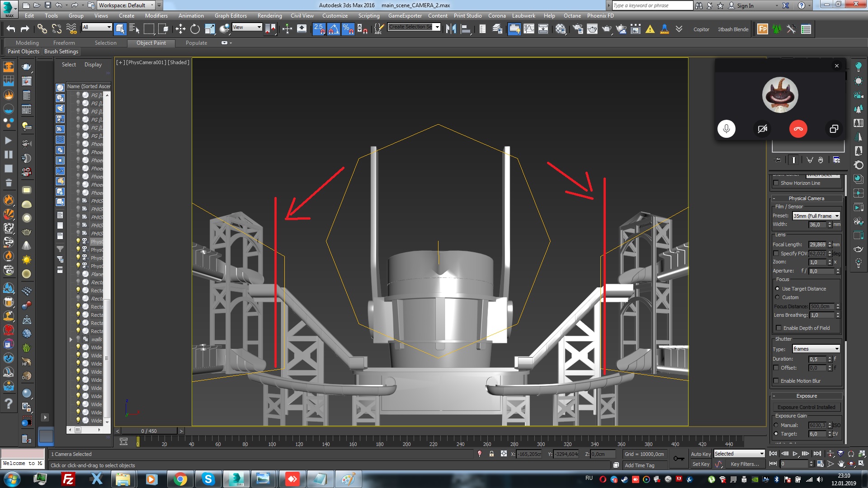Click the time slider 0 / 450 handle
Screen dimensions: 868x488
coord(149,431)
